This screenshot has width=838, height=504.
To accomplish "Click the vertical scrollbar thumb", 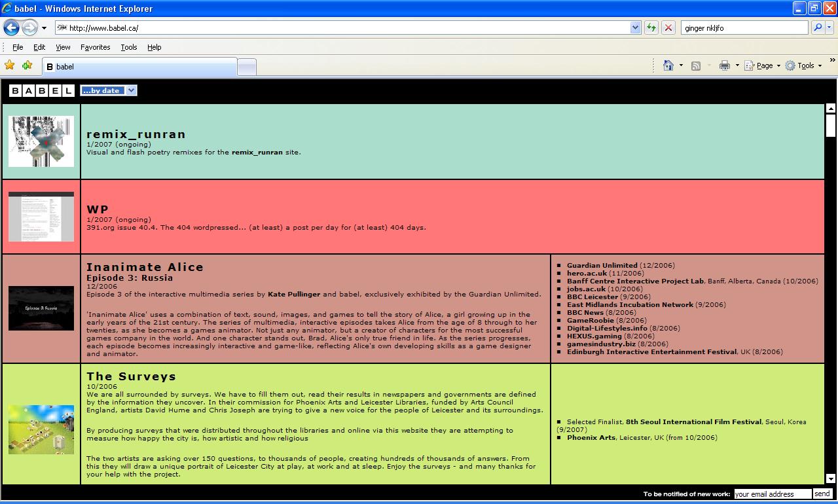I will (831, 126).
